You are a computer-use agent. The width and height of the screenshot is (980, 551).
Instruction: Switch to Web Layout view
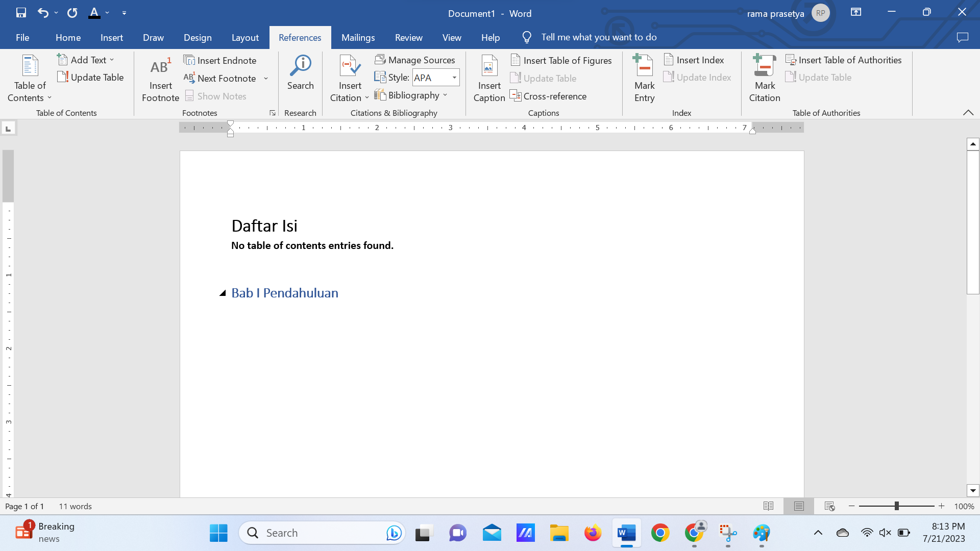(x=829, y=506)
